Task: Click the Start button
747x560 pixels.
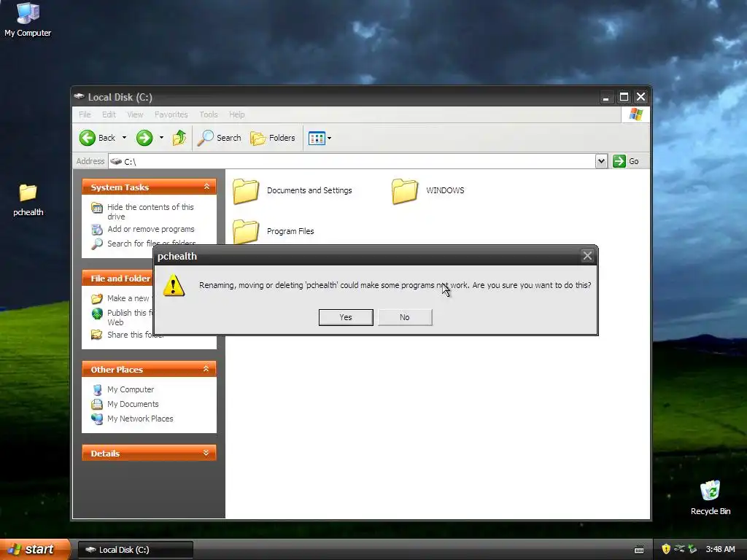Action: click(x=34, y=550)
